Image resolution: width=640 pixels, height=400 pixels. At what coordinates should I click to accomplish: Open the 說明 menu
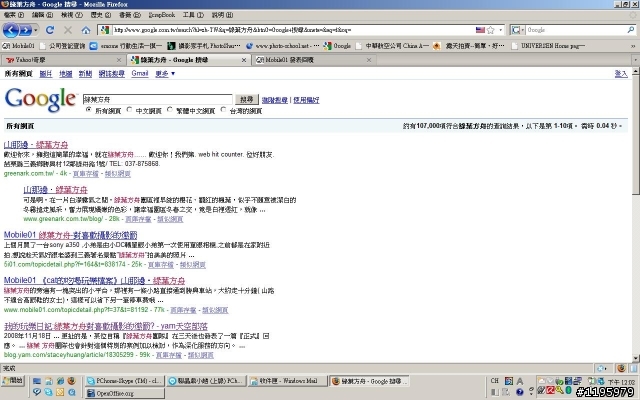222,15
